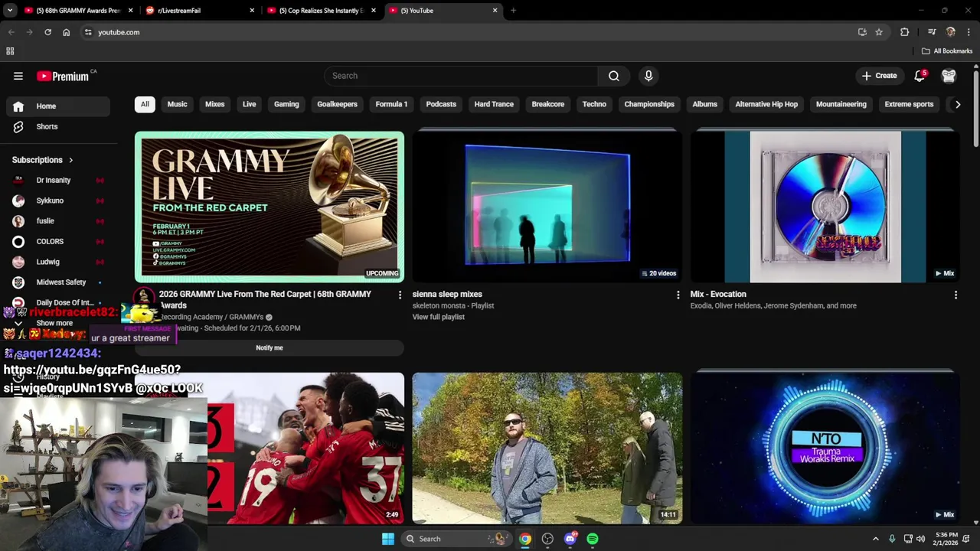Screen dimensions: 980x551
Task: Open Ludwig channel subscription
Action: click(x=58, y=262)
